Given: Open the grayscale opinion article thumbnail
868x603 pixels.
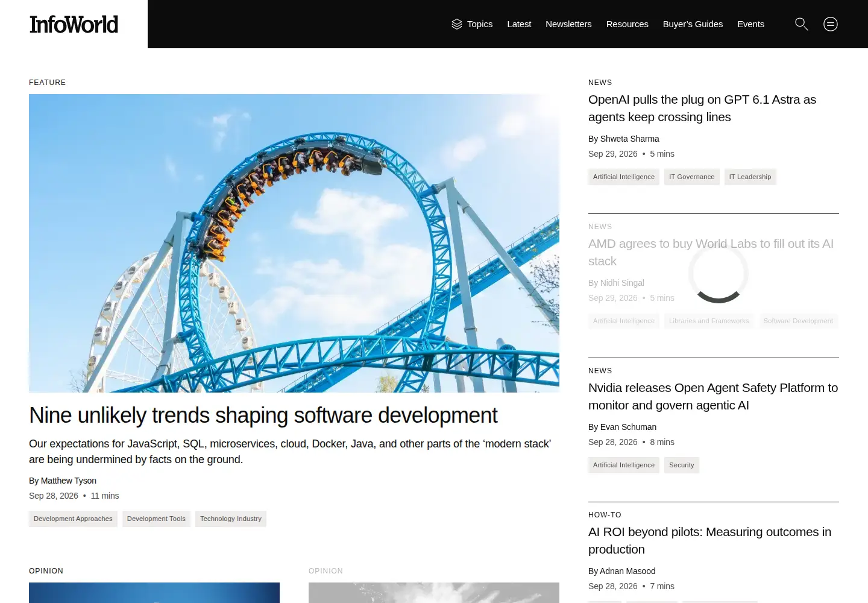Looking at the screenshot, I should pyautogui.click(x=434, y=593).
